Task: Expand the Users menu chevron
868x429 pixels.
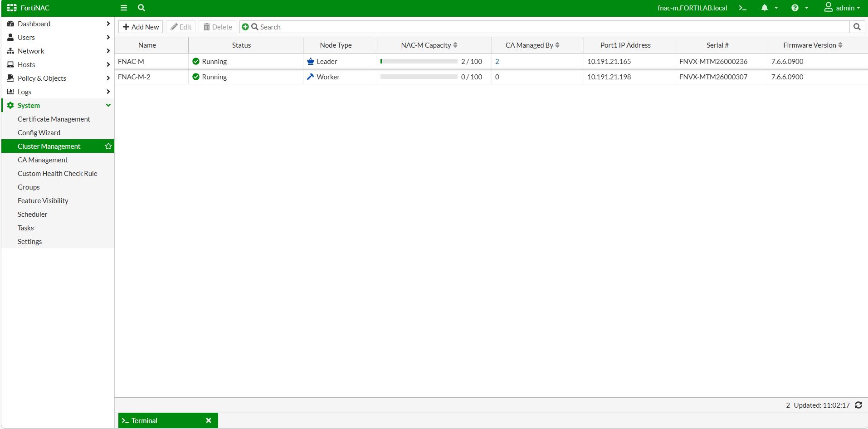Action: click(x=108, y=37)
